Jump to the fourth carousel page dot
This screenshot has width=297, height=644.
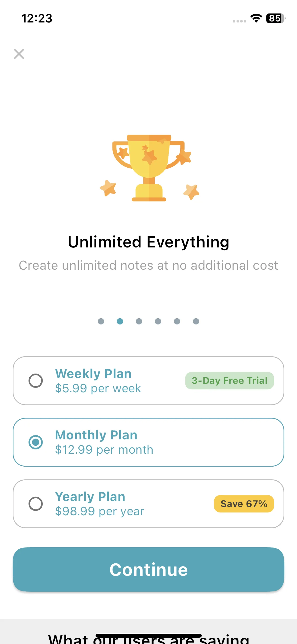[158, 321]
